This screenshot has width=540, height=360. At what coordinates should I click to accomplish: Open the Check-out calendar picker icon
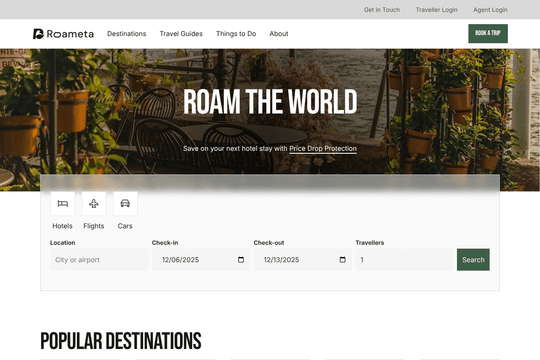click(x=343, y=260)
